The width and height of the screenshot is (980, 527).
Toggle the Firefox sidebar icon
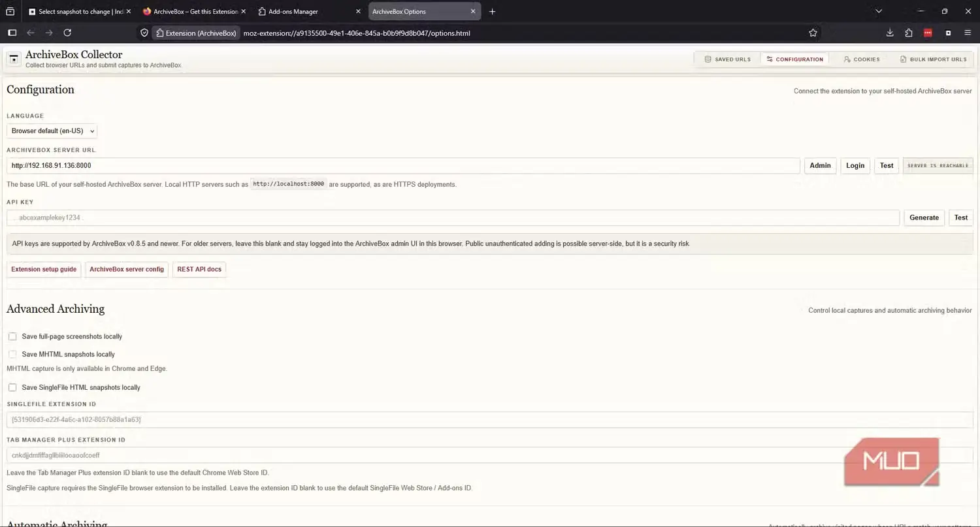point(12,33)
